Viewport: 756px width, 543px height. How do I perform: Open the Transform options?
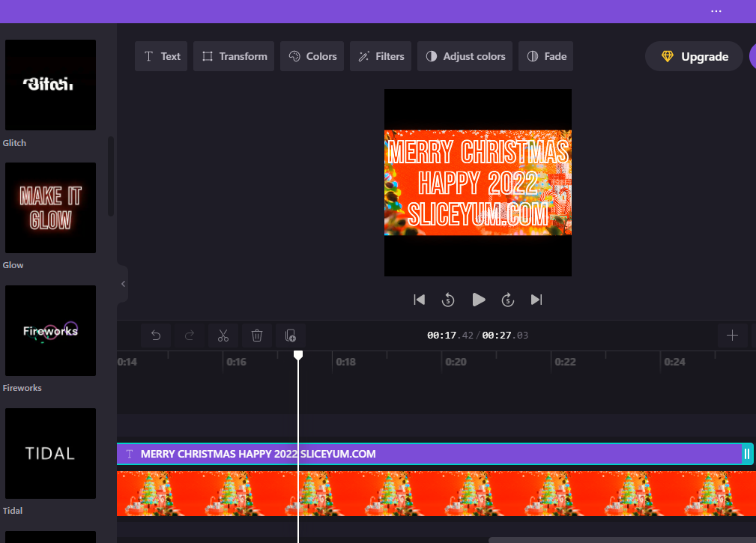click(233, 55)
